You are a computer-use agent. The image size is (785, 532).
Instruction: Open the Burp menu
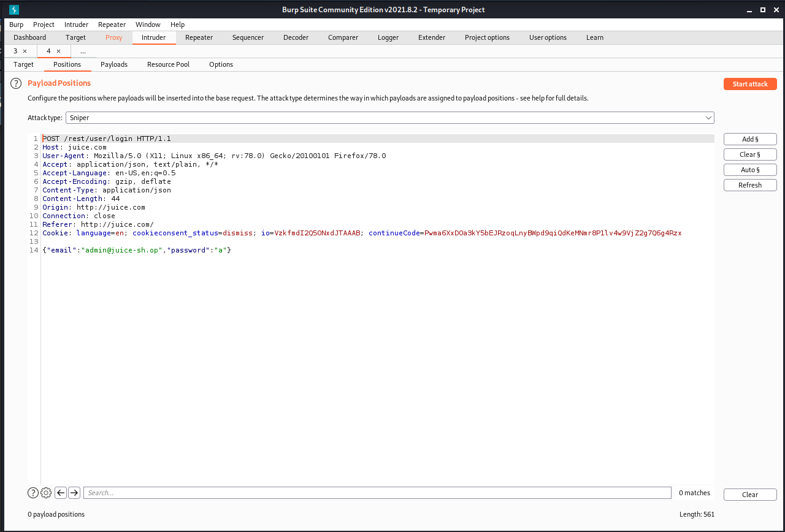(x=17, y=25)
